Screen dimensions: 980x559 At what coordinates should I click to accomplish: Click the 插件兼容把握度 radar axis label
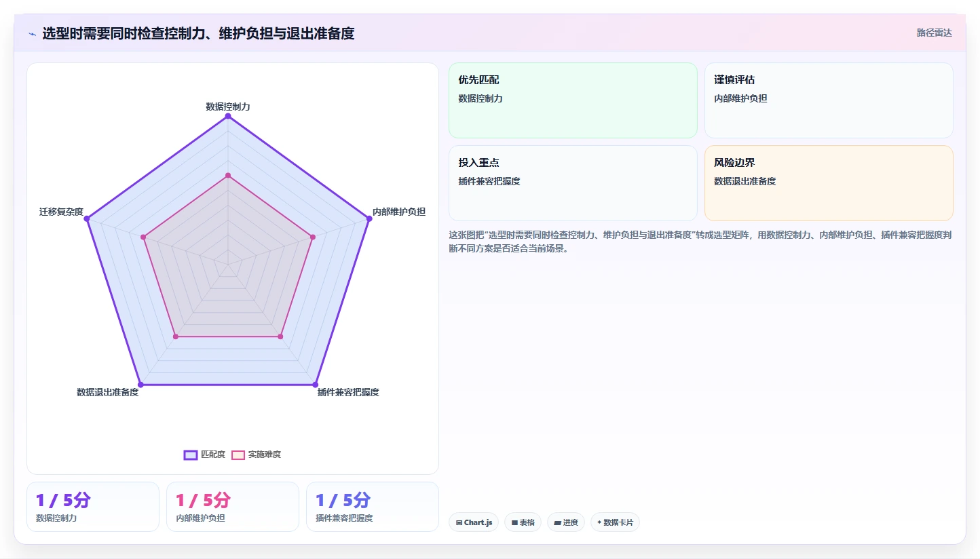348,392
